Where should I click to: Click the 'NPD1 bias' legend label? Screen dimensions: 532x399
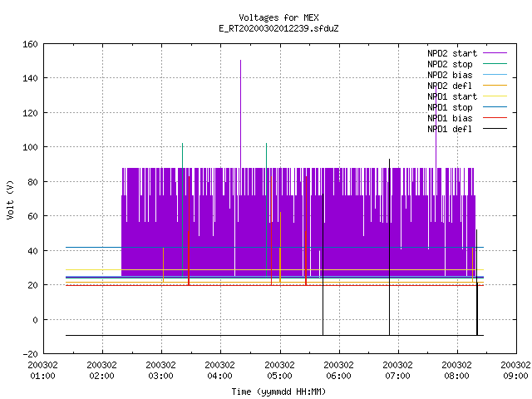click(450, 118)
